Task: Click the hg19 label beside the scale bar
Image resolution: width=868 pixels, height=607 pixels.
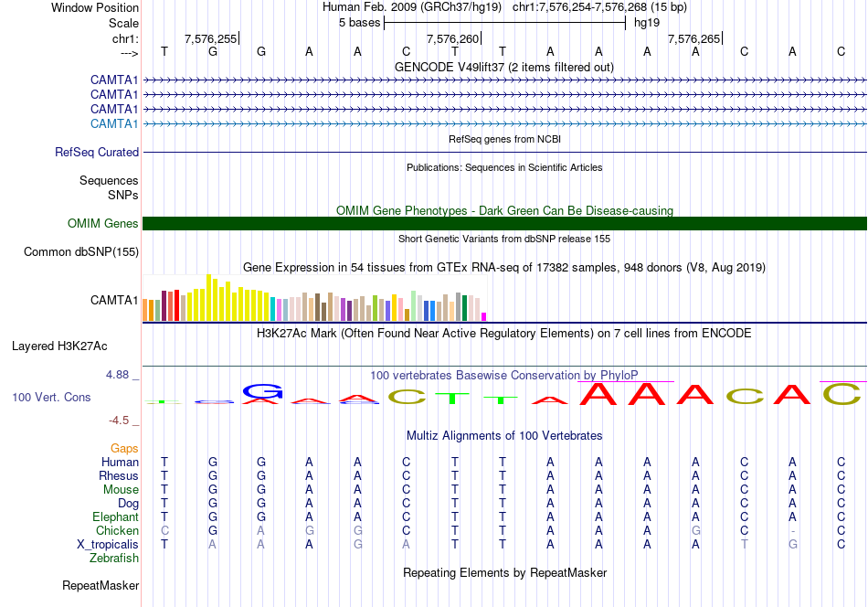Action: click(647, 23)
